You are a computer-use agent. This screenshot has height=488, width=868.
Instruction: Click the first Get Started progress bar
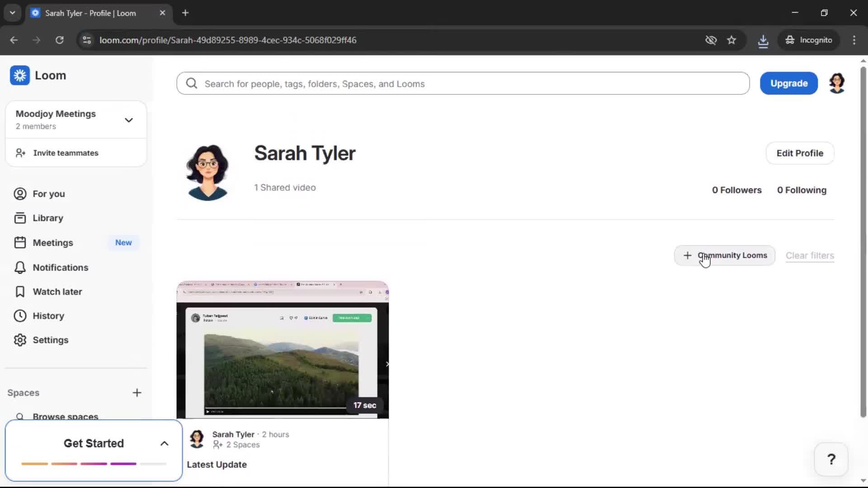coord(35,464)
